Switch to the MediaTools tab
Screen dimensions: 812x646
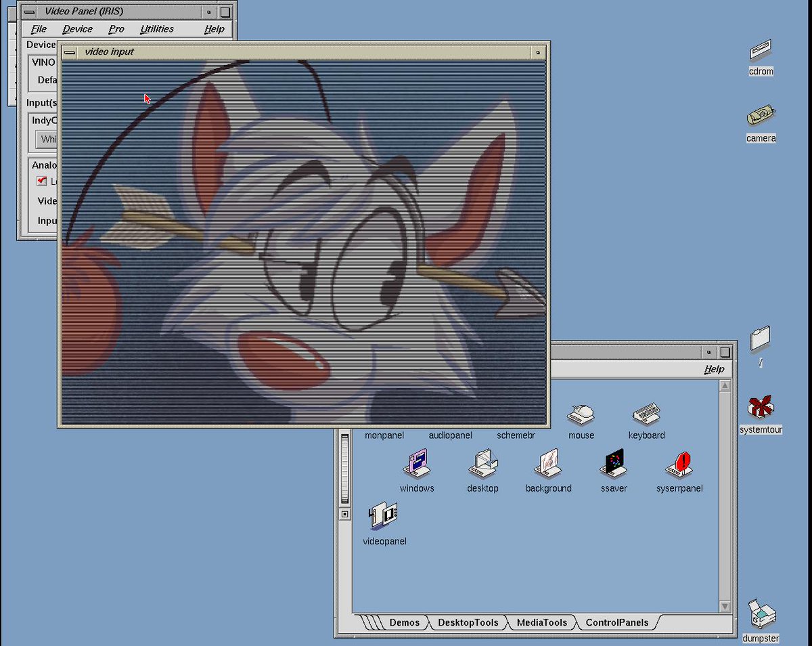point(542,622)
